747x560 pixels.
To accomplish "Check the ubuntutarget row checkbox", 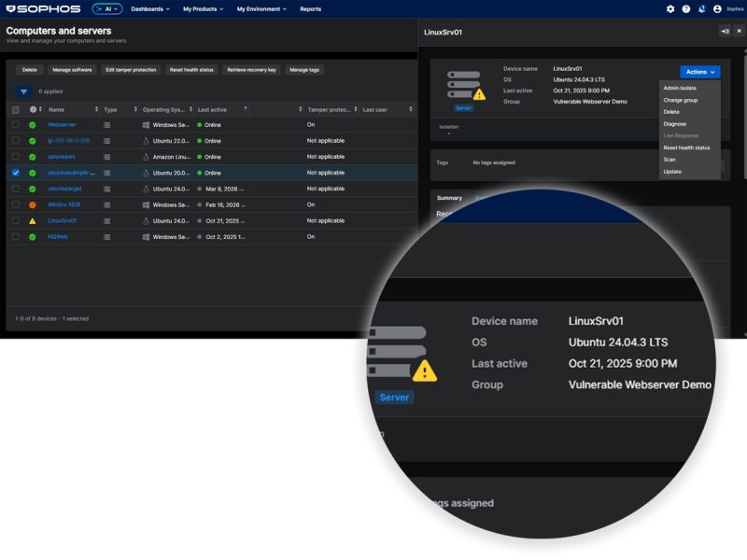I will click(x=16, y=189).
